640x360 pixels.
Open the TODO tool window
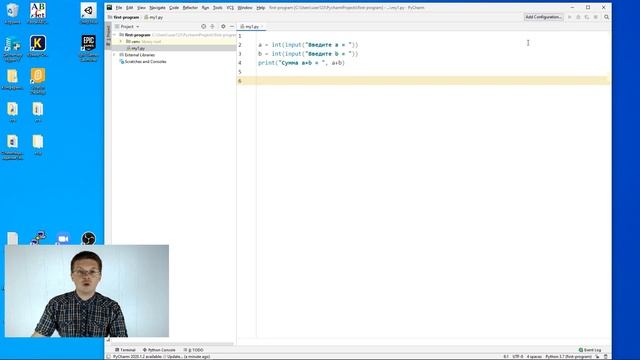coord(193,350)
